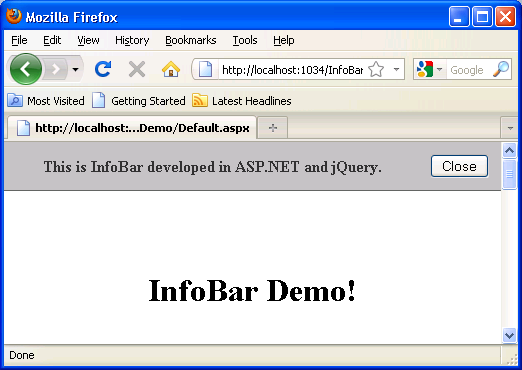Open the Most Visited bookmarks folder
522x370 pixels.
(46, 101)
